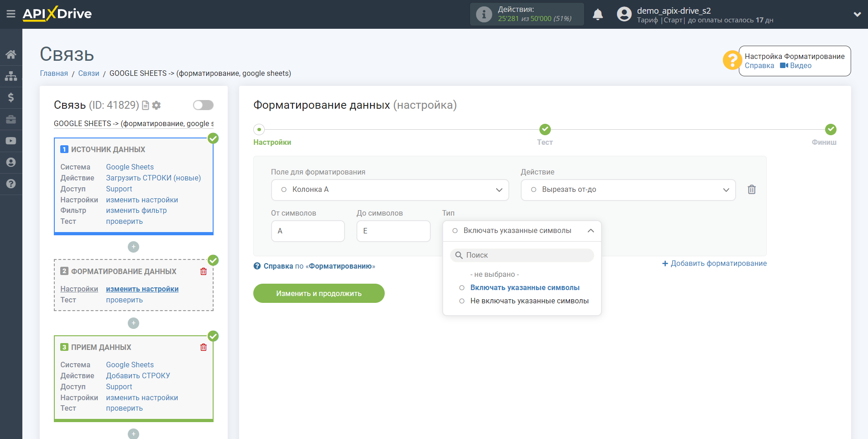Click the formatting block's 'проверить' test link
Viewport: 868px width, 439px height.
(124, 300)
